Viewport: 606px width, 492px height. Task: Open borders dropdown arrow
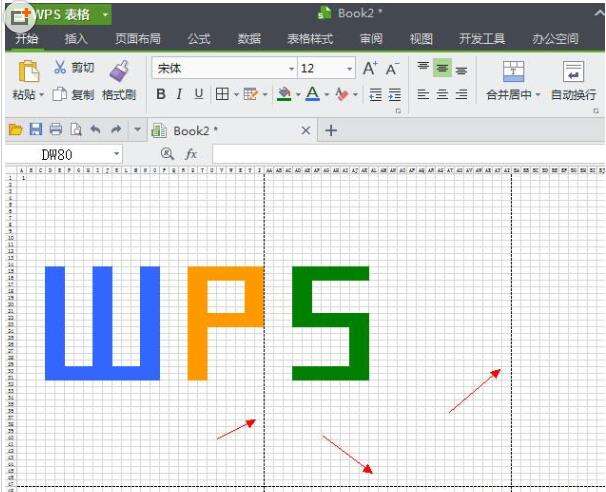pyautogui.click(x=236, y=94)
